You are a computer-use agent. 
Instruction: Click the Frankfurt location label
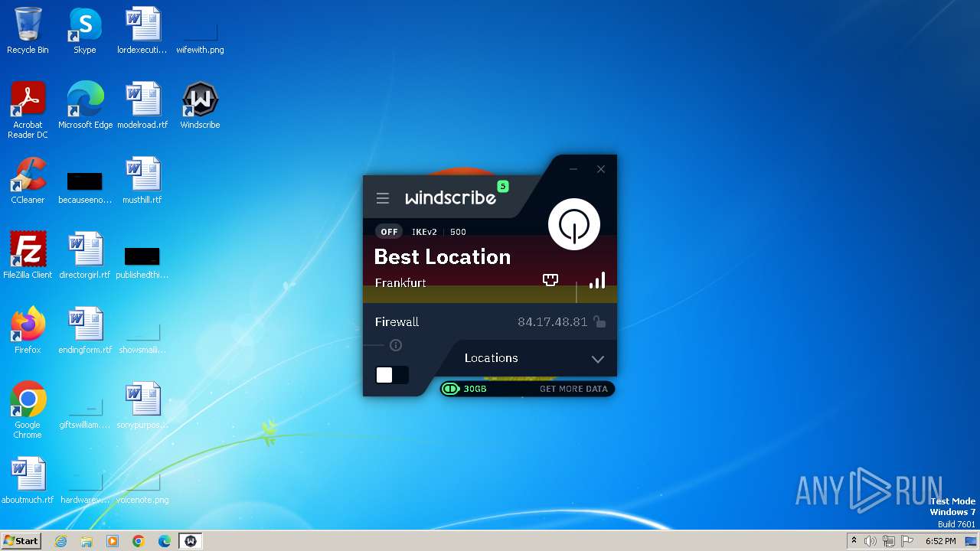(400, 283)
